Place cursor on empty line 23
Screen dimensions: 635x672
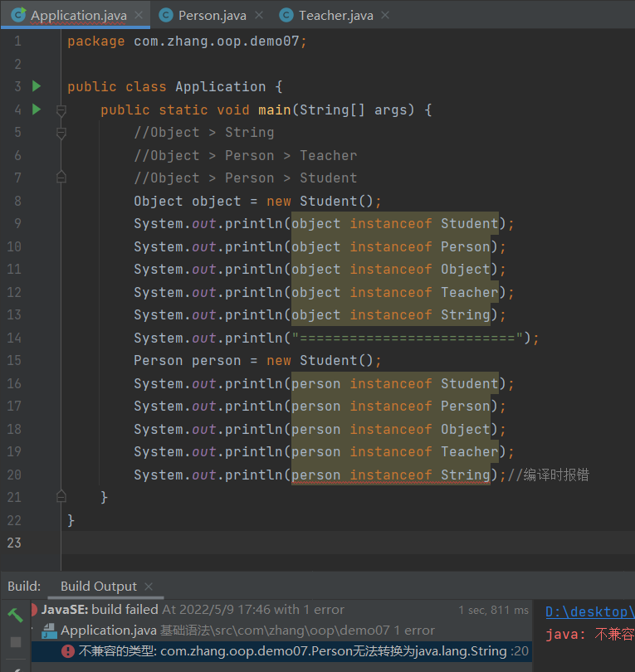coord(347,543)
